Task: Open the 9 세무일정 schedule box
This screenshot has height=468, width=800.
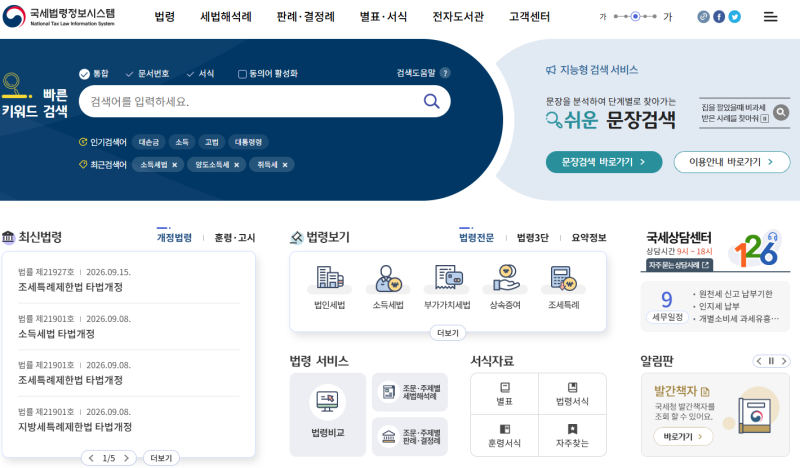Action: (715, 306)
